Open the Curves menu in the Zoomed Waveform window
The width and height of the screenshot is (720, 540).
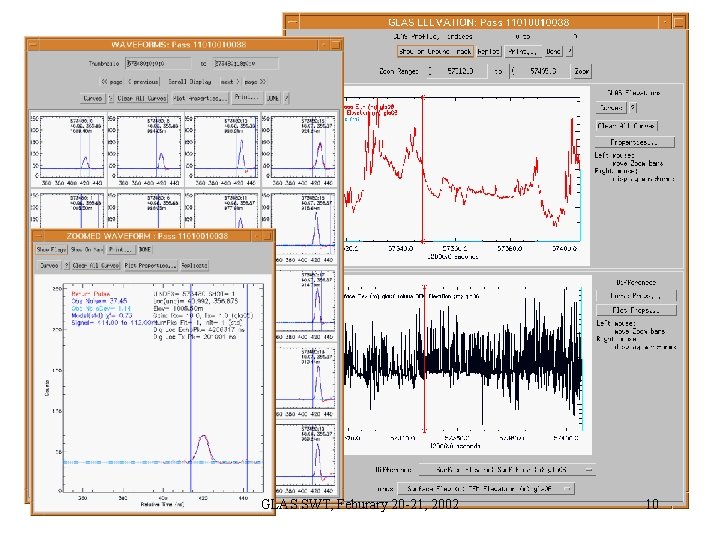pos(49,265)
